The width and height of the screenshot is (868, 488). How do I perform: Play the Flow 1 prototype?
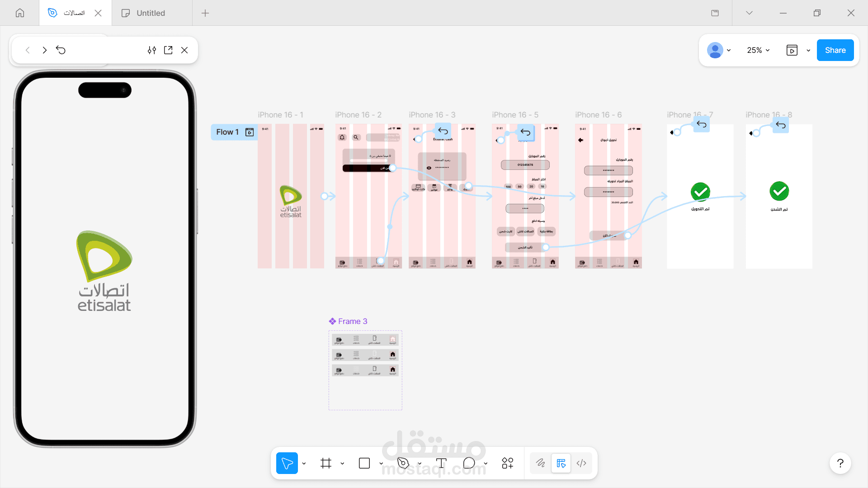[249, 132]
